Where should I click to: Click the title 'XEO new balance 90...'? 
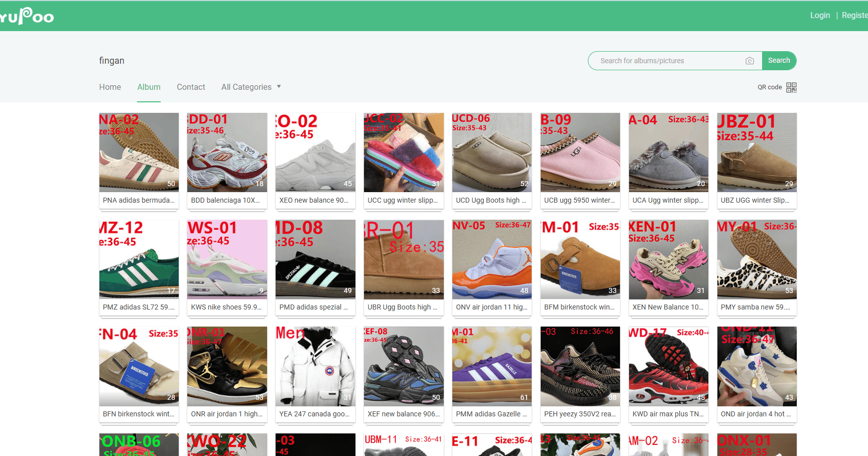pyautogui.click(x=314, y=200)
